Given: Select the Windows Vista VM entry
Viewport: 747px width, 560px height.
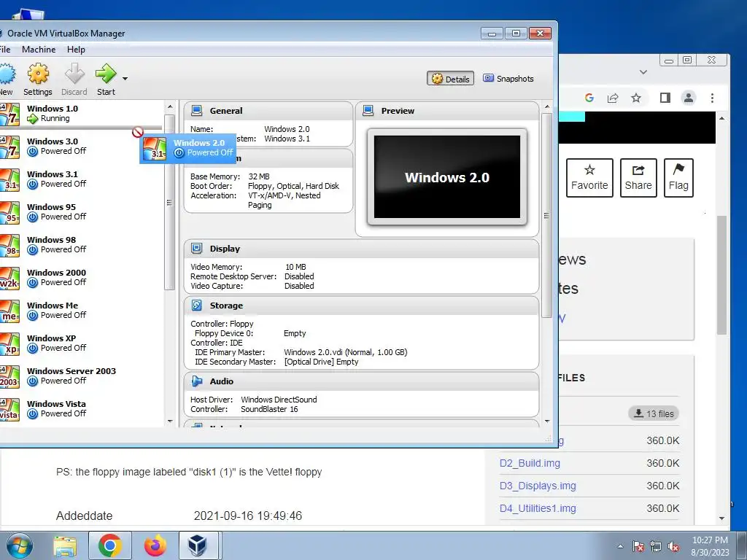Looking at the screenshot, I should pos(81,409).
